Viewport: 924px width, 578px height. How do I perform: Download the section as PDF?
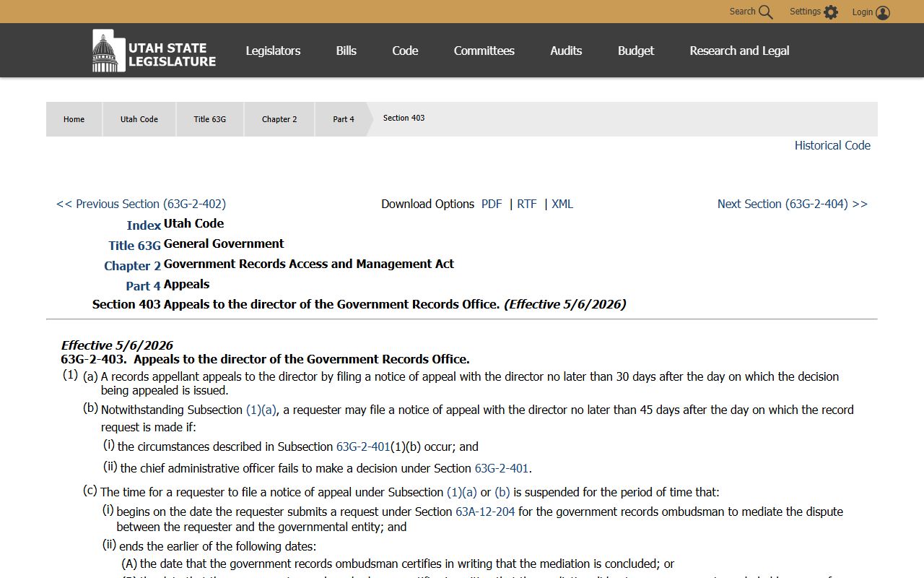(x=492, y=204)
